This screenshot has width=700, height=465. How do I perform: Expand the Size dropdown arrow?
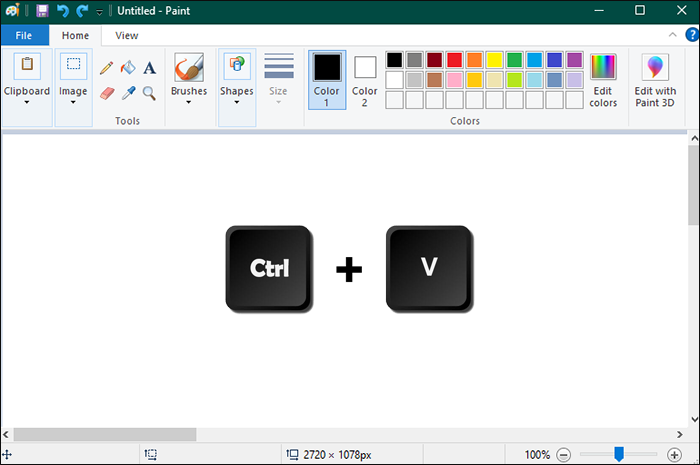pyautogui.click(x=279, y=102)
